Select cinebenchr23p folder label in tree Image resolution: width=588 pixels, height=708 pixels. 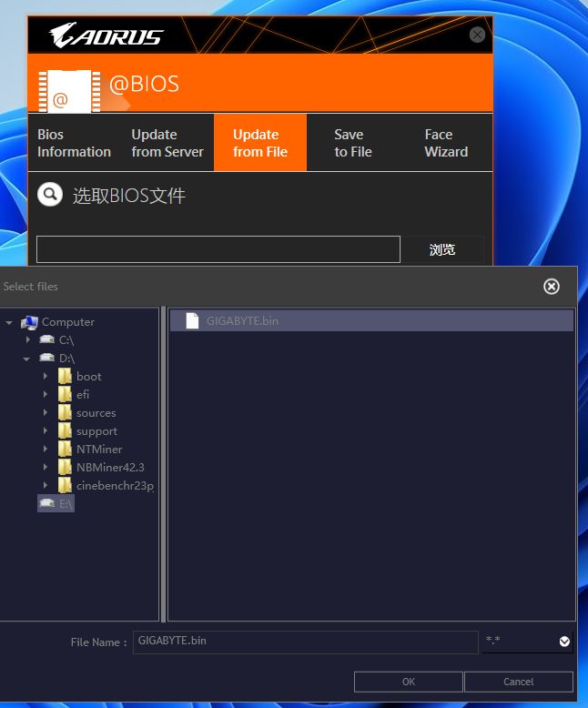pos(116,486)
